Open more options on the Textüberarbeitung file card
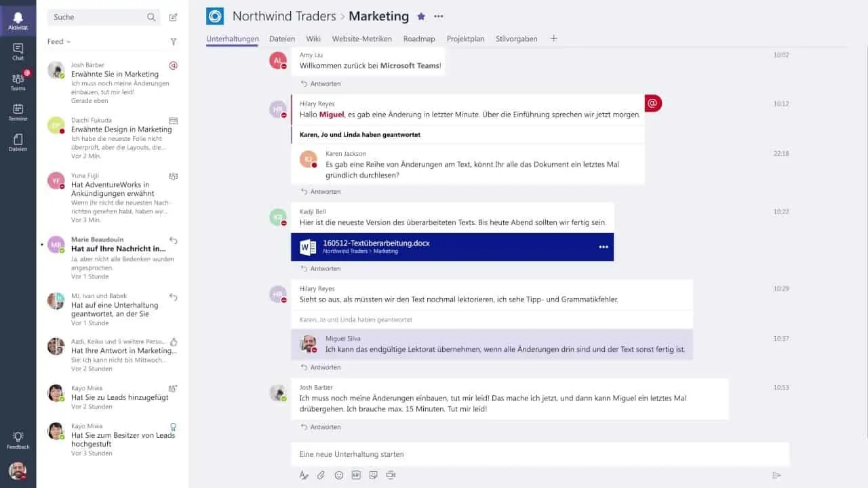Viewport: 868px width, 488px height. 603,247
